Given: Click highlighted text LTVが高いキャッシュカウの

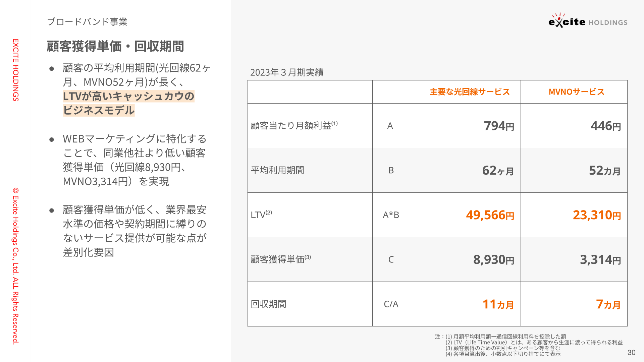Looking at the screenshot, I should tap(128, 96).
